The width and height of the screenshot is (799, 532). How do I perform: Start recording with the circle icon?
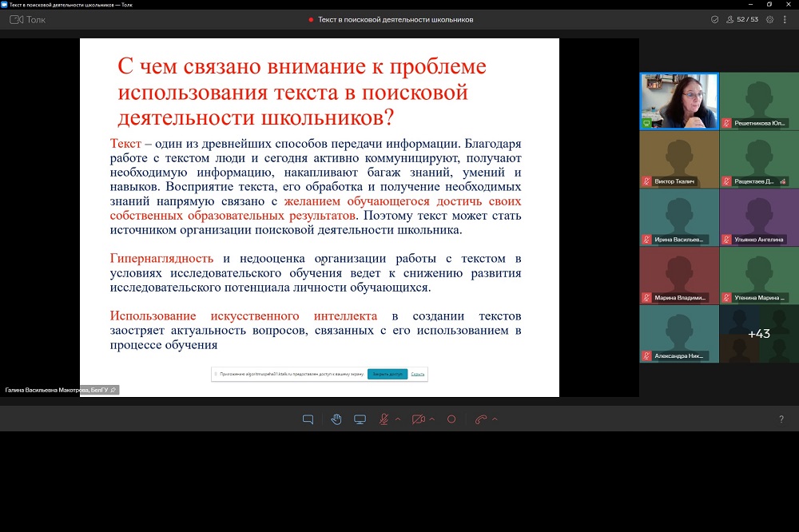click(451, 419)
